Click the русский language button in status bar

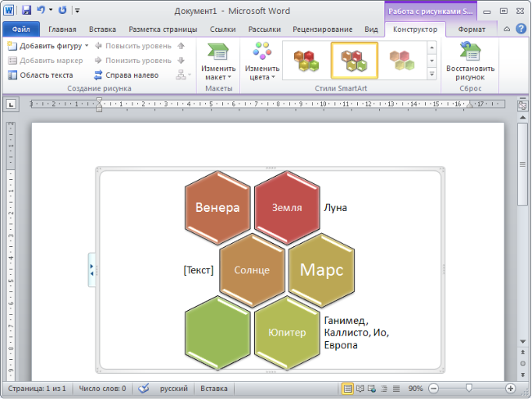click(x=172, y=389)
